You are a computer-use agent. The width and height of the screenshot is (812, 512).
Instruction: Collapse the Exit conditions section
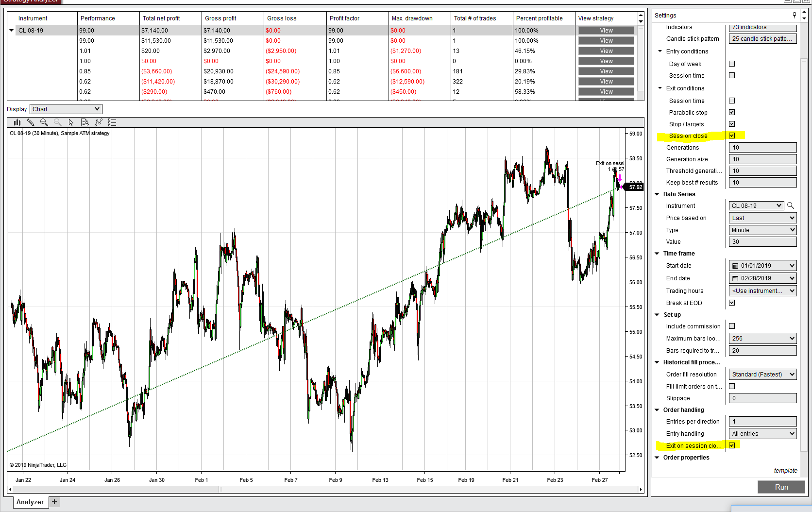pos(660,88)
